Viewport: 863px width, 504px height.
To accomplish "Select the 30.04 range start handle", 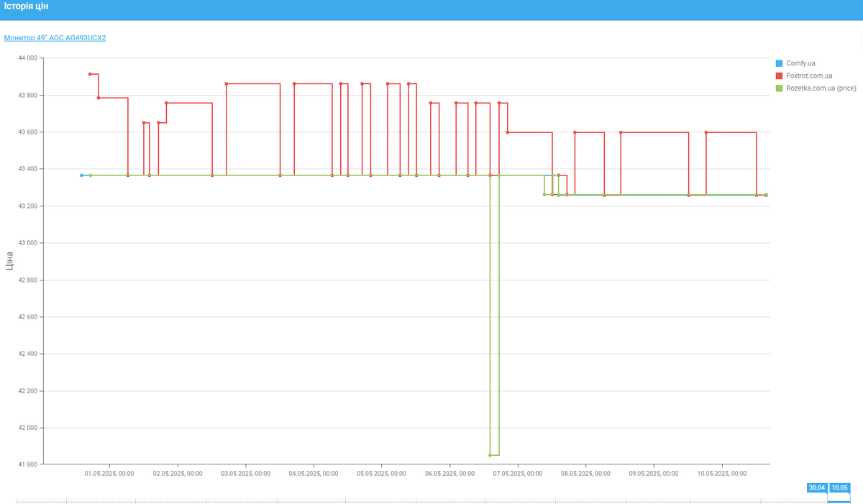I will [816, 487].
